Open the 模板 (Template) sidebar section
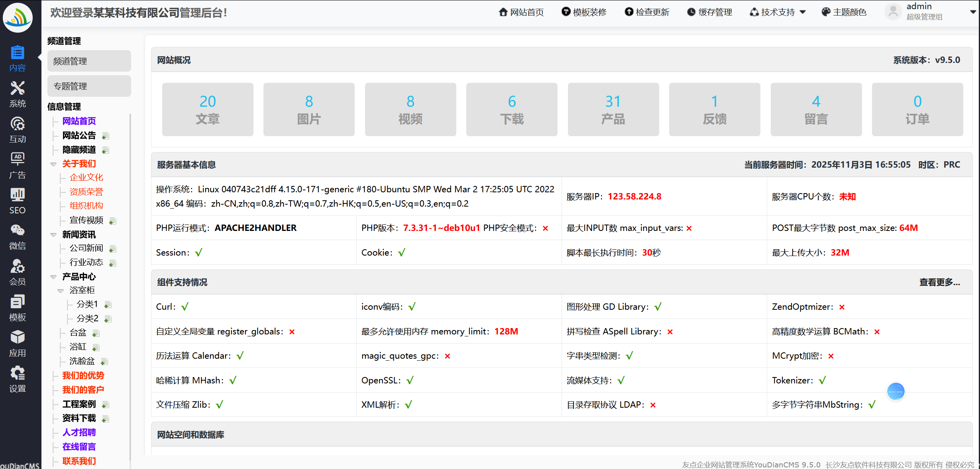Screen dimensions: 980x469 tap(17, 308)
